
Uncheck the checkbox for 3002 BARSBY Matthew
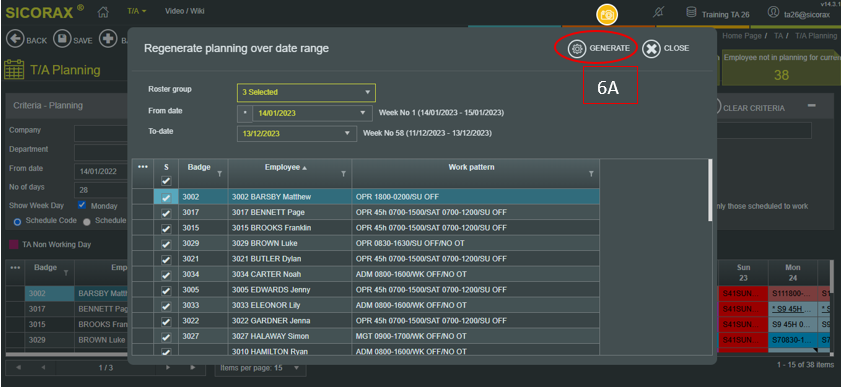pyautogui.click(x=166, y=198)
